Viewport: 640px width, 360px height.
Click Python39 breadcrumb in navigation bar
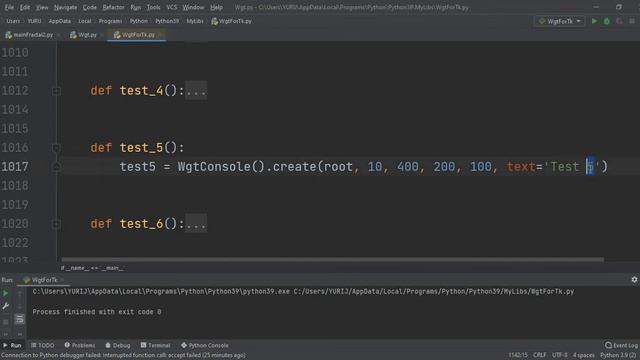click(167, 21)
